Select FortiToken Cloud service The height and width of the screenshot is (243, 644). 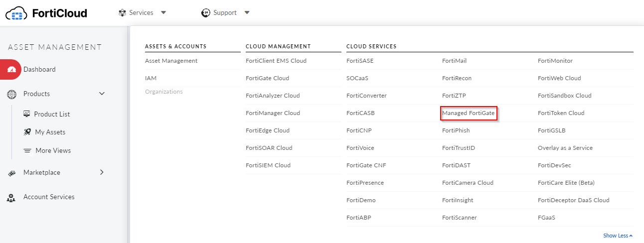561,113
